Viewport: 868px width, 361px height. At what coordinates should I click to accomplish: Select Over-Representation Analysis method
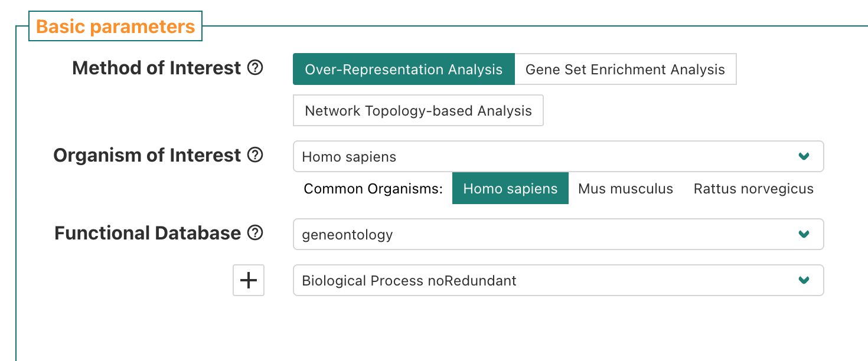(x=404, y=70)
